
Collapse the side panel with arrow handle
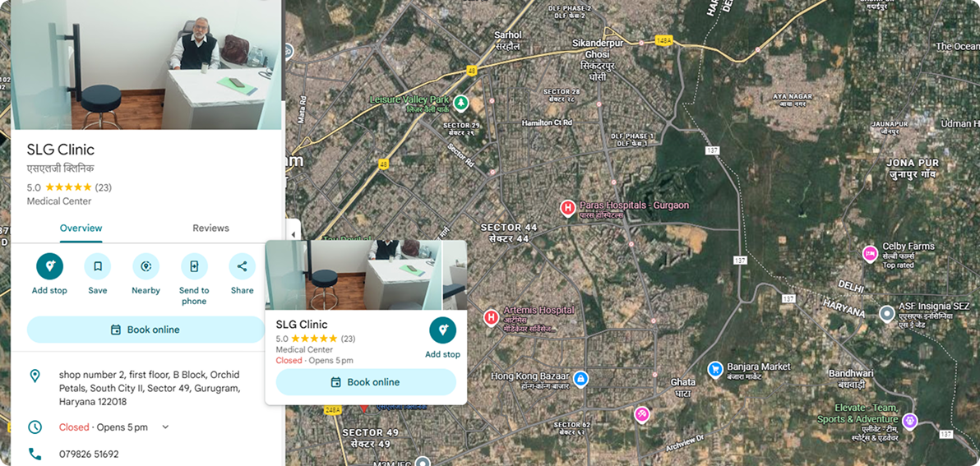[x=293, y=228]
